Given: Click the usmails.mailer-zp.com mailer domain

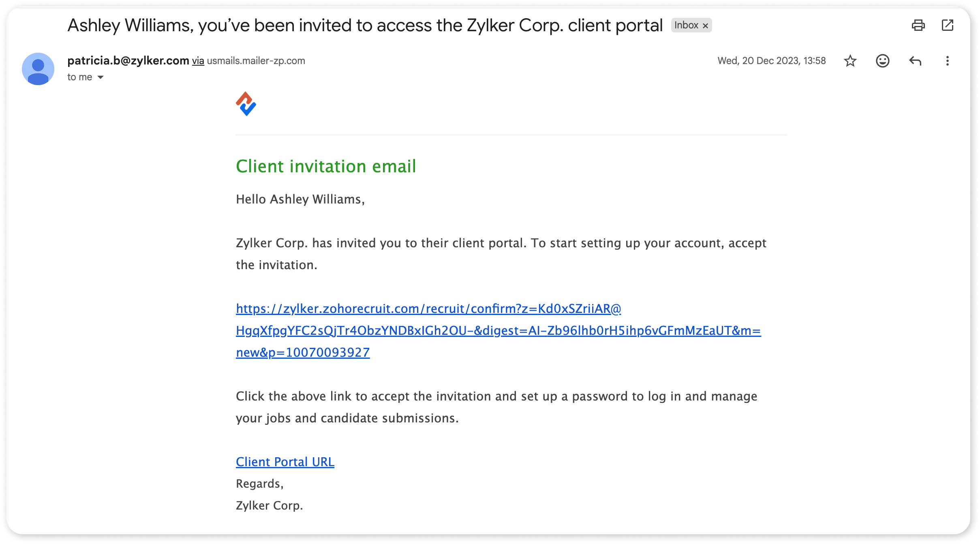Looking at the screenshot, I should click(x=256, y=61).
